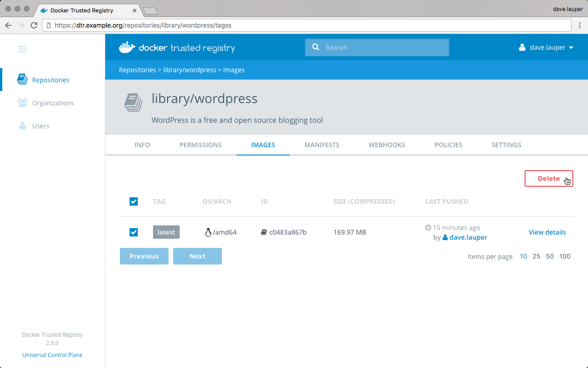Click the Repositories book icon in sidebar
Screen dimensions: 588x368
[x=22, y=80]
